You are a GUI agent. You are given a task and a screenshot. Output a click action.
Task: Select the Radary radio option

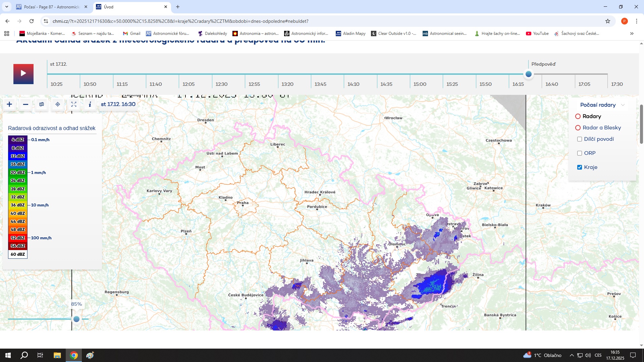point(578,116)
